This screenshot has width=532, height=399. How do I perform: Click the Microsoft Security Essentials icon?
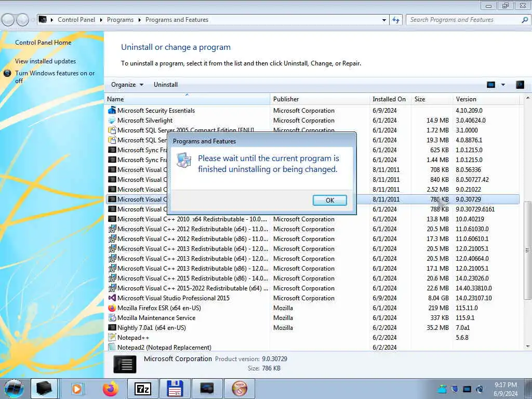112,110
